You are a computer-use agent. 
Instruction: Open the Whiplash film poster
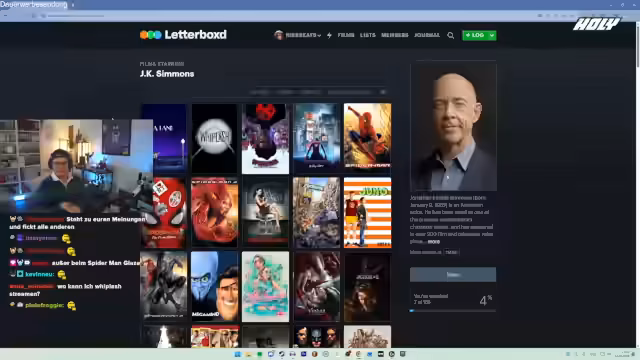pos(215,139)
